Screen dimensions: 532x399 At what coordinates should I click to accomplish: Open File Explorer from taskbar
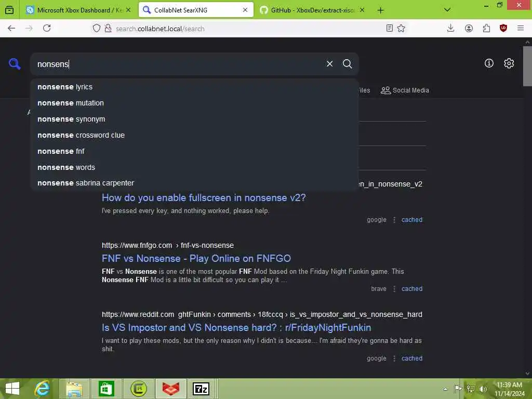pos(74,389)
